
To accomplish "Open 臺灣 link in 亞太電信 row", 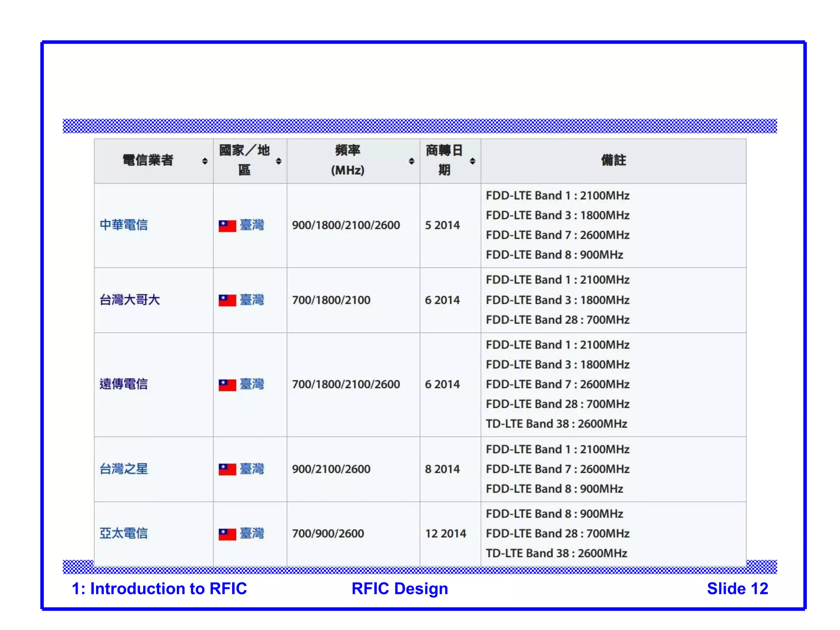I will tap(252, 533).
